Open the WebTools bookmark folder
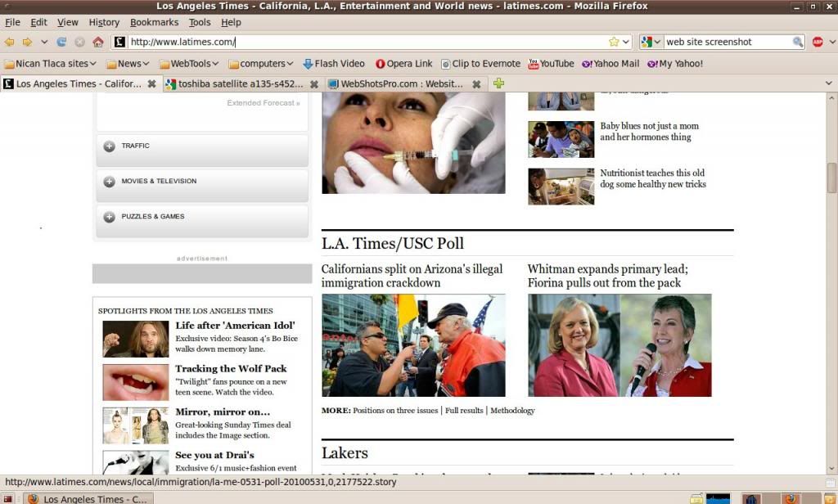Image resolution: width=838 pixels, height=504 pixels. (189, 64)
